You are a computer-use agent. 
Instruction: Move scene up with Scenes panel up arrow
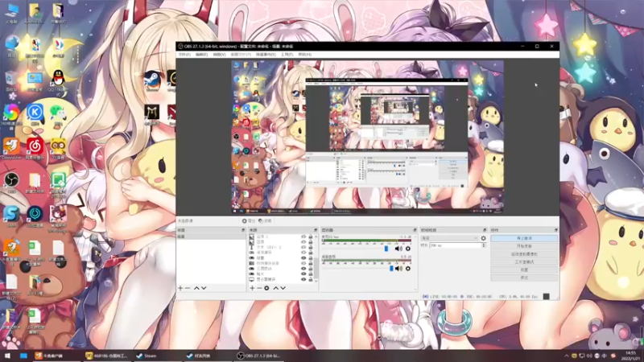(x=196, y=288)
